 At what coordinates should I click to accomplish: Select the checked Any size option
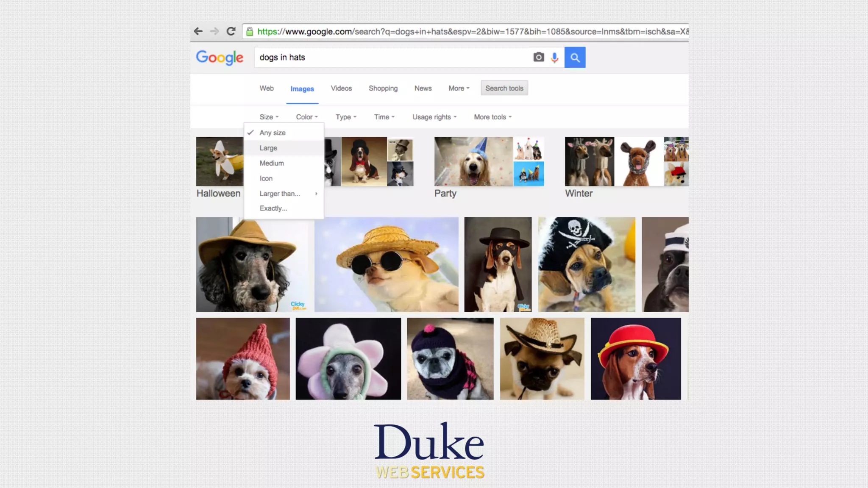[273, 133]
